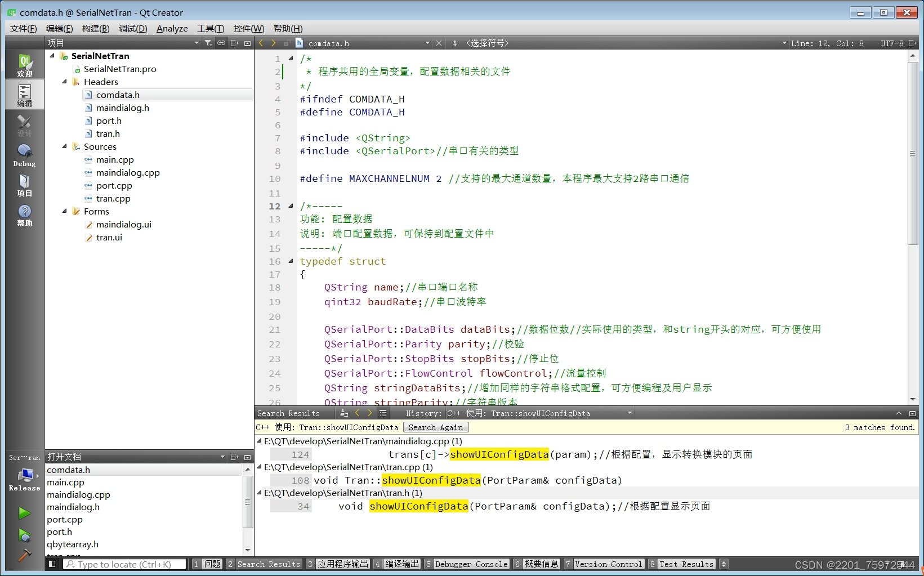Image resolution: width=924 pixels, height=576 pixels.
Task: Collapse the maindialog.cpp search result group
Action: 260,441
